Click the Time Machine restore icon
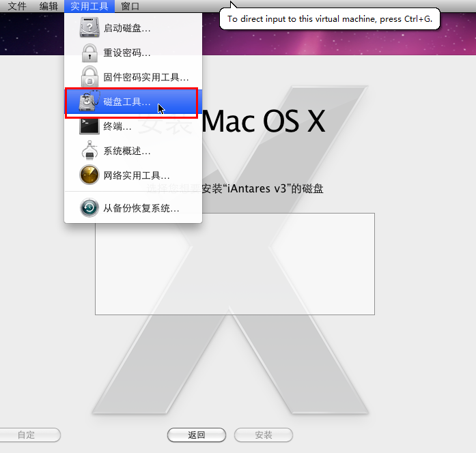The height and width of the screenshot is (453, 476). [89, 207]
